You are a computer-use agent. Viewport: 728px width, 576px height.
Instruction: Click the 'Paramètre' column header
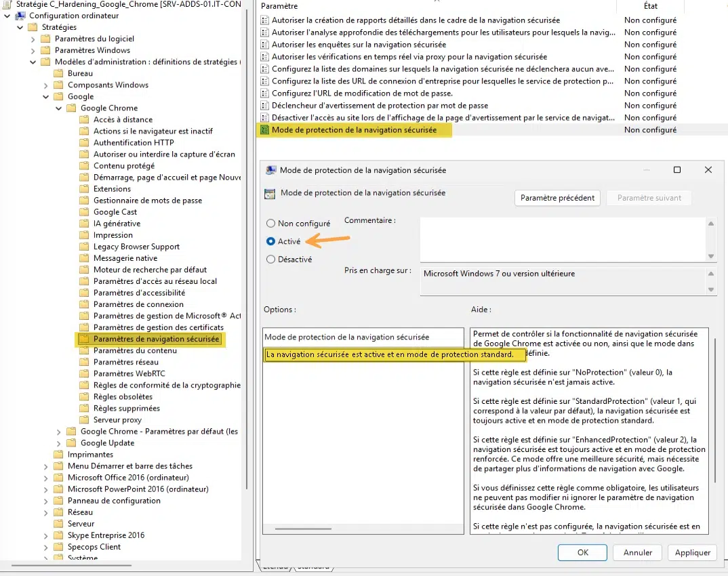point(279,6)
